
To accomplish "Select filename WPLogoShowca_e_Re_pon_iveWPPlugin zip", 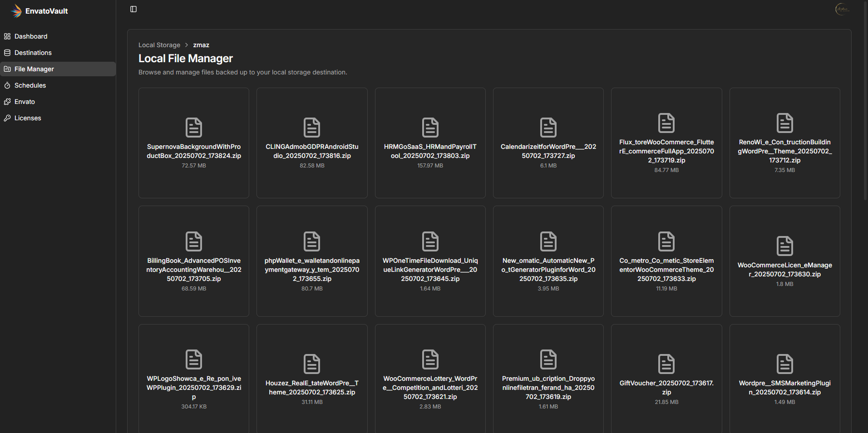I will pyautogui.click(x=194, y=388).
